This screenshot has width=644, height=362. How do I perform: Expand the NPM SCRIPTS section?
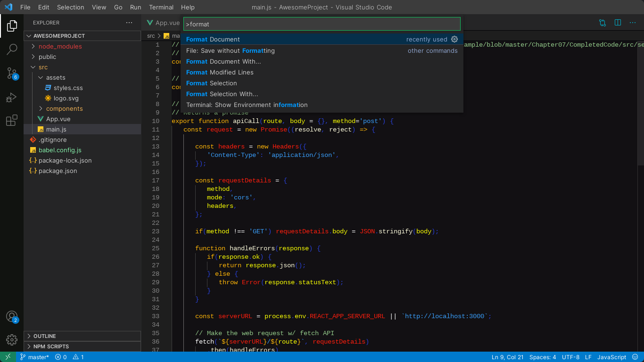(82, 346)
